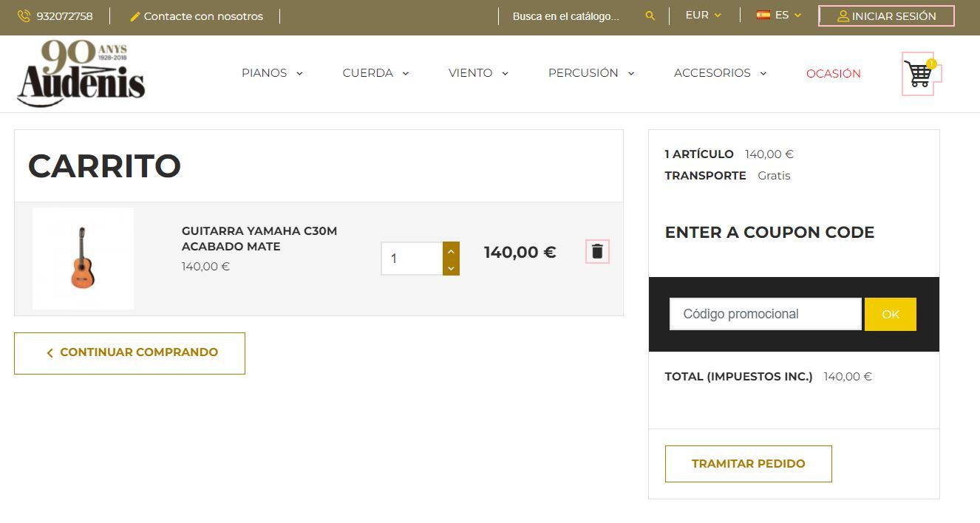Click the TRANSPORTE label

click(705, 175)
